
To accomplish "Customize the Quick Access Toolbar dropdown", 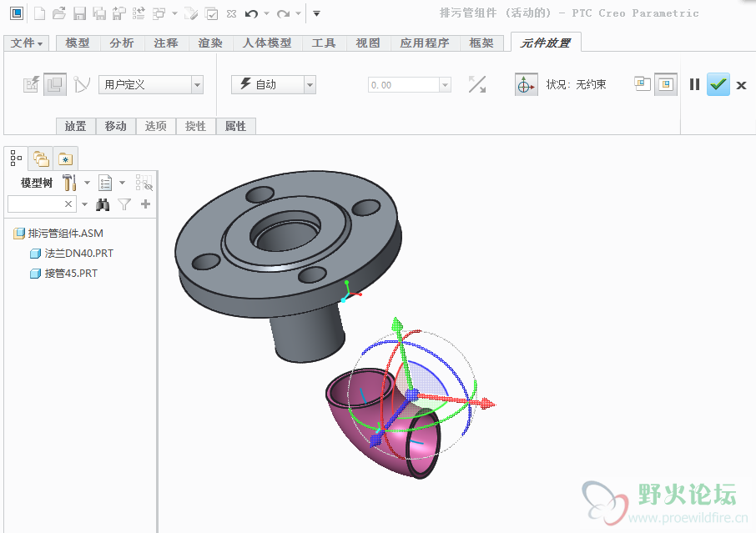I will tap(316, 13).
